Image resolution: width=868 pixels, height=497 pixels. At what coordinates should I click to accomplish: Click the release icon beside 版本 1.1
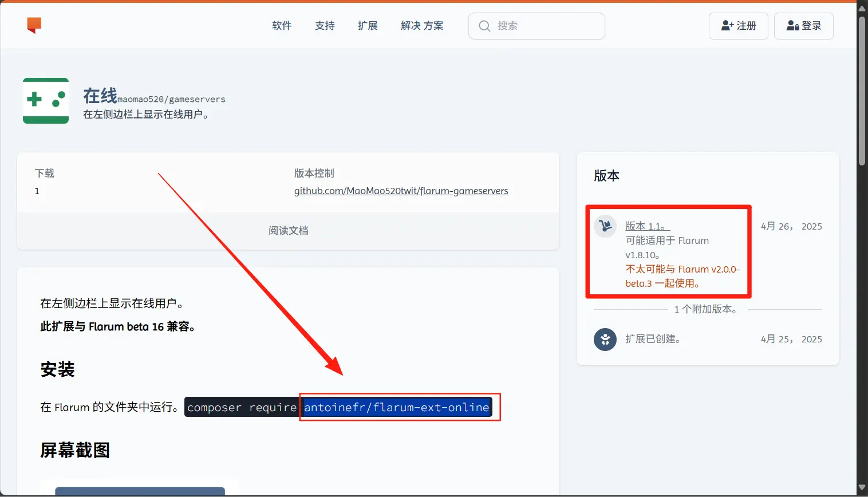coord(605,226)
